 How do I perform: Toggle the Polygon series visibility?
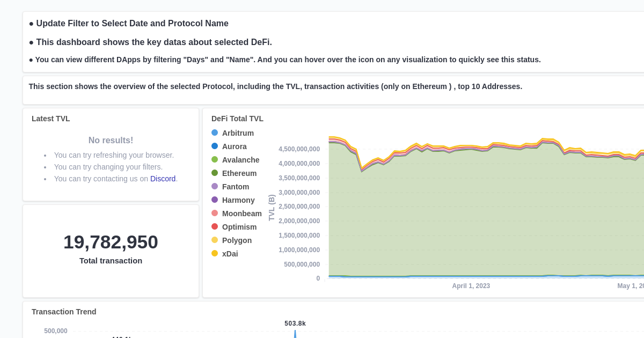pos(215,240)
